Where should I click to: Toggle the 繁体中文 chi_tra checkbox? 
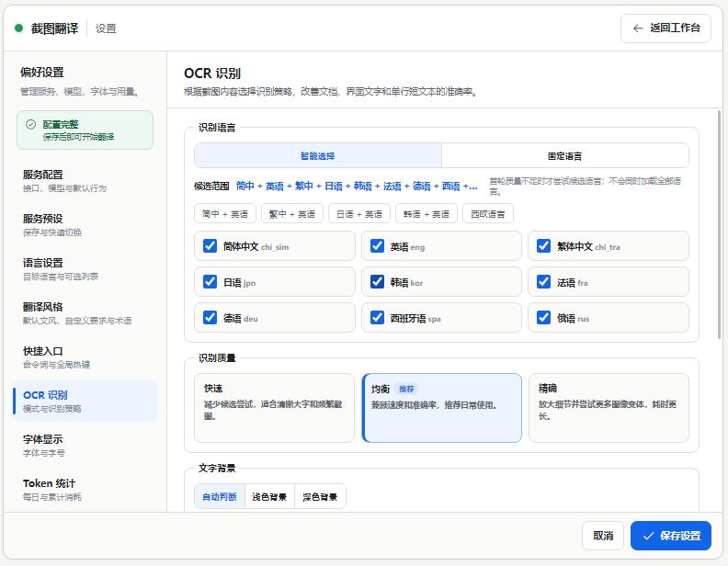coord(543,246)
